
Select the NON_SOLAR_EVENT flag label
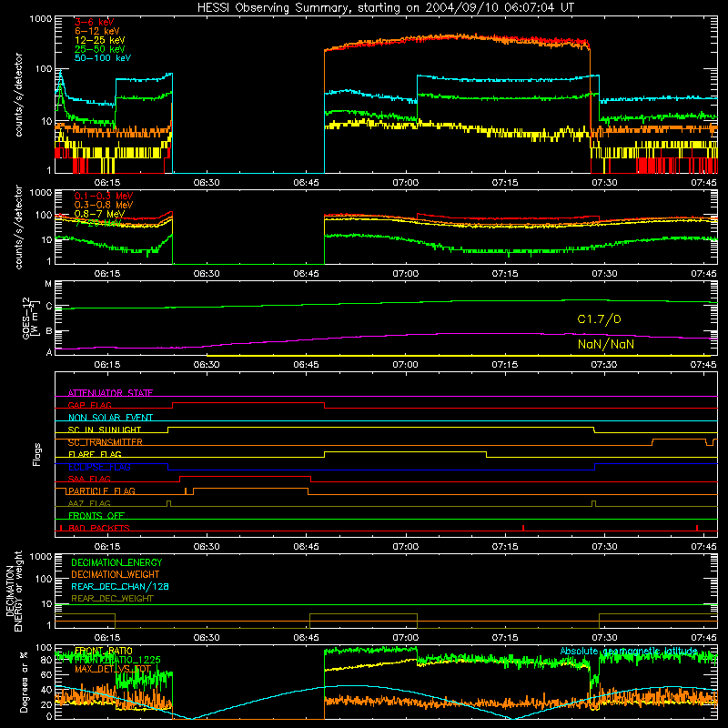point(110,418)
